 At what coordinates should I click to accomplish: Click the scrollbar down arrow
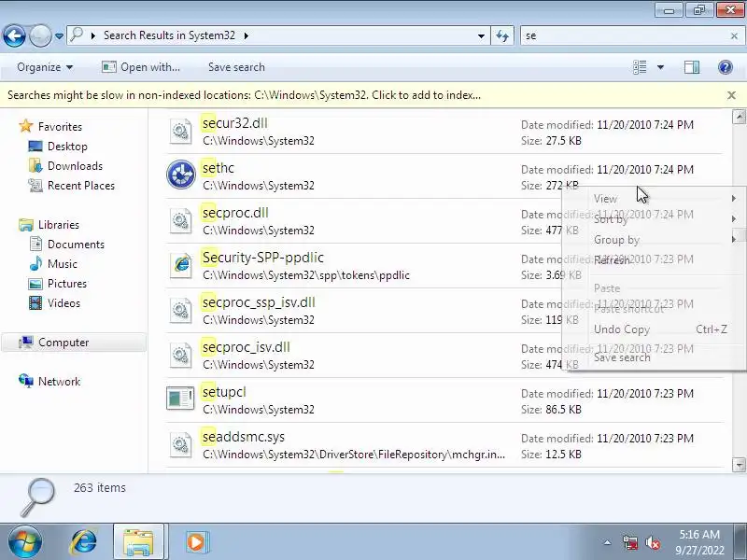pyautogui.click(x=739, y=464)
